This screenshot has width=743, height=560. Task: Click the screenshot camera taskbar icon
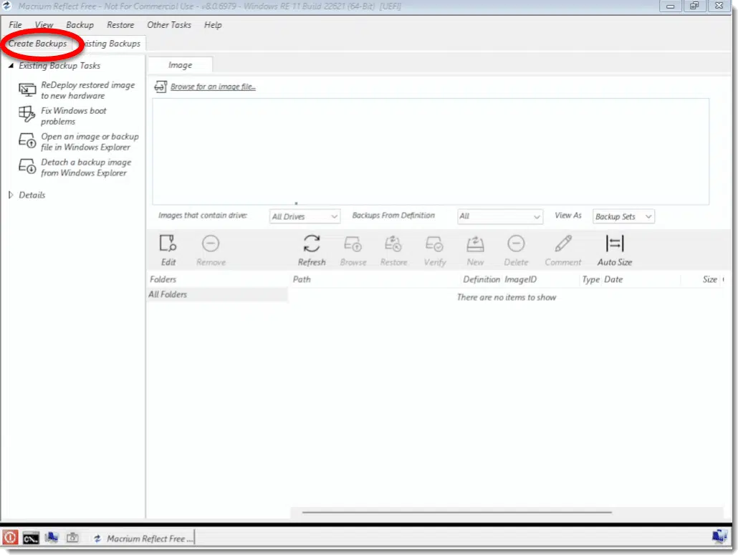(72, 538)
